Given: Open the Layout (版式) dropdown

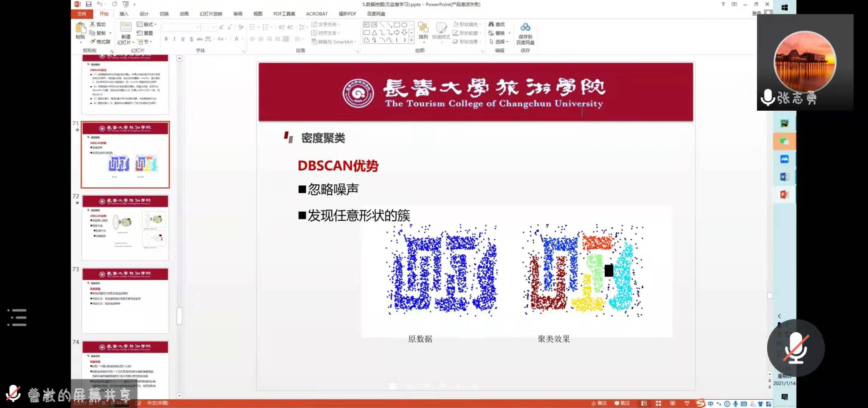Looking at the screenshot, I should pyautogui.click(x=146, y=24).
